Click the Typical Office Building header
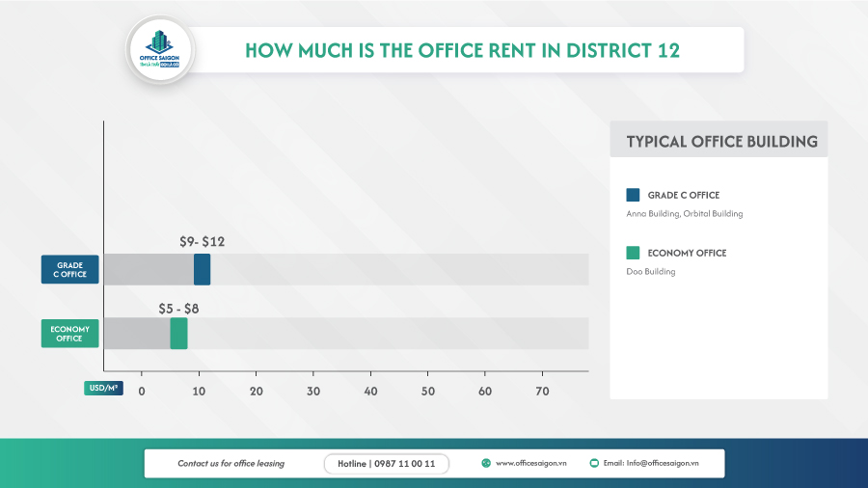Image resolution: width=868 pixels, height=488 pixels. coord(720,141)
